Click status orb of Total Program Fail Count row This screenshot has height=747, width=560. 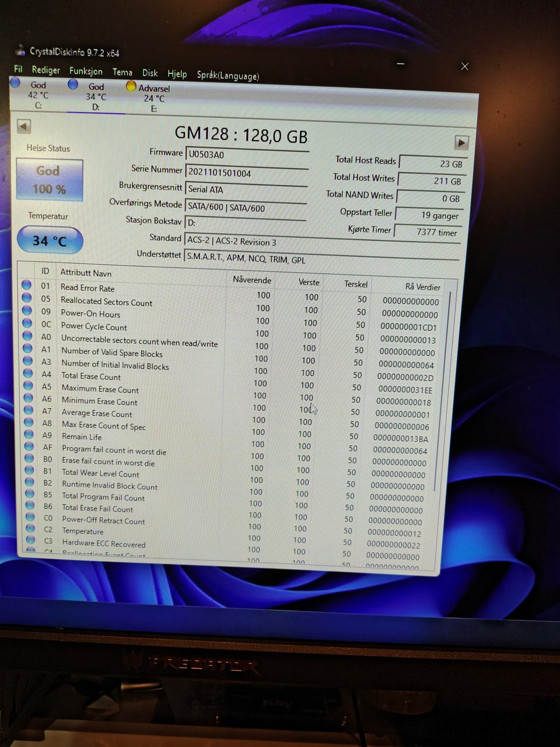(30, 494)
